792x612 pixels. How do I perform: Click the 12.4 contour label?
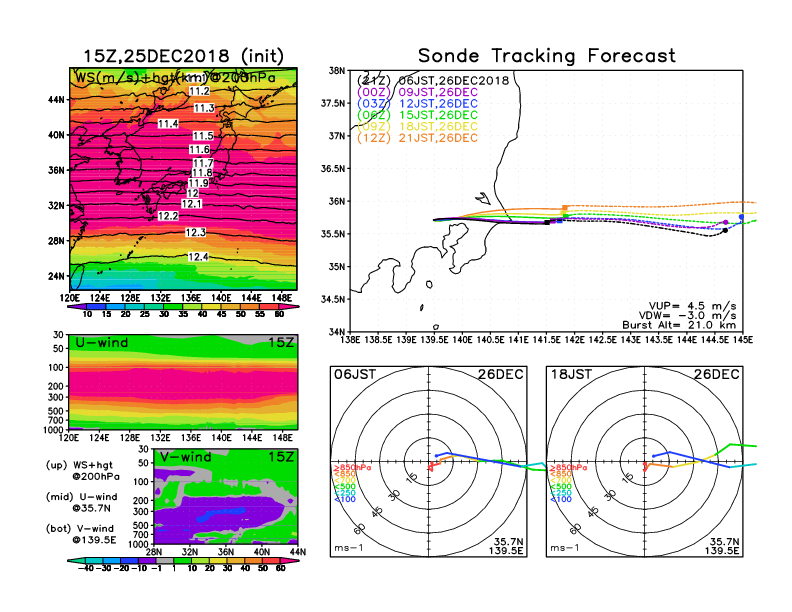click(x=198, y=257)
